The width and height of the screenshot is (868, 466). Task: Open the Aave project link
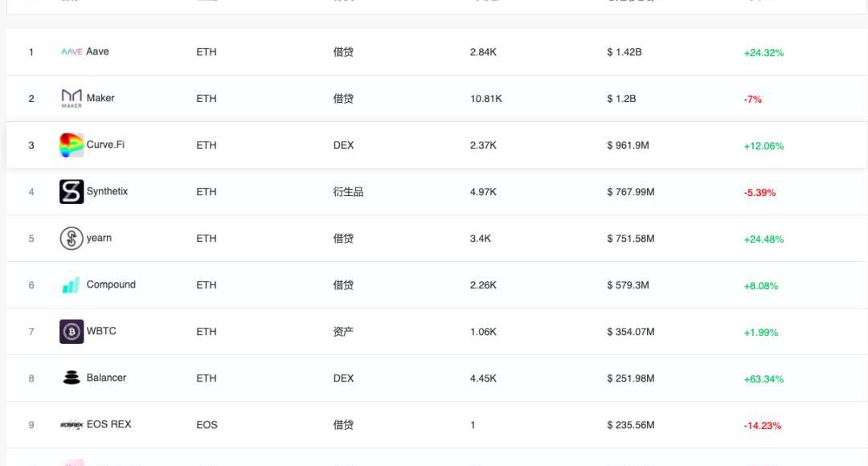pos(97,51)
